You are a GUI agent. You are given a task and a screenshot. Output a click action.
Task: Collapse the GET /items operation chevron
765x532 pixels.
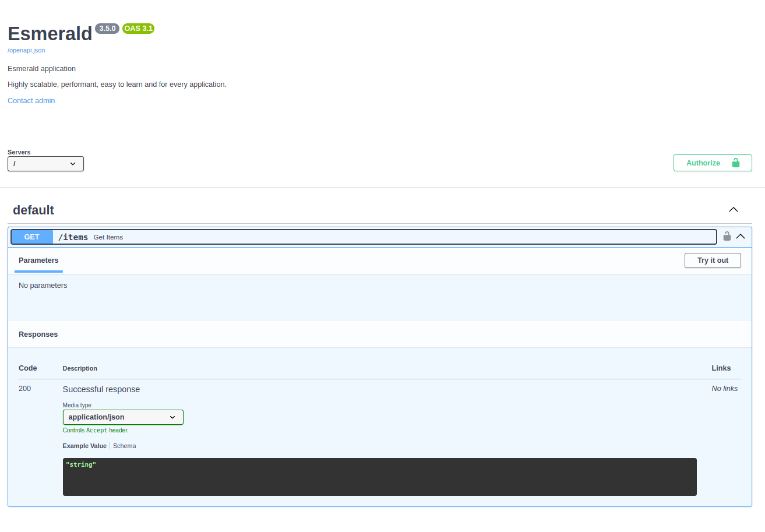point(741,237)
